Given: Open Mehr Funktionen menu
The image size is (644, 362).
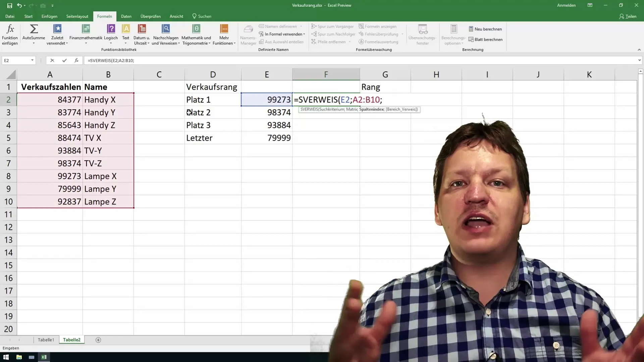Looking at the screenshot, I should 224,34.
